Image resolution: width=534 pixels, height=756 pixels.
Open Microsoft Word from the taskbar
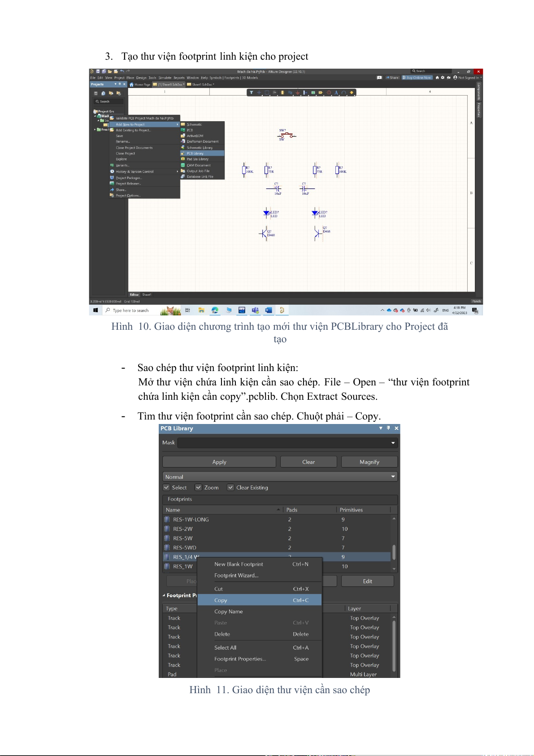click(269, 310)
